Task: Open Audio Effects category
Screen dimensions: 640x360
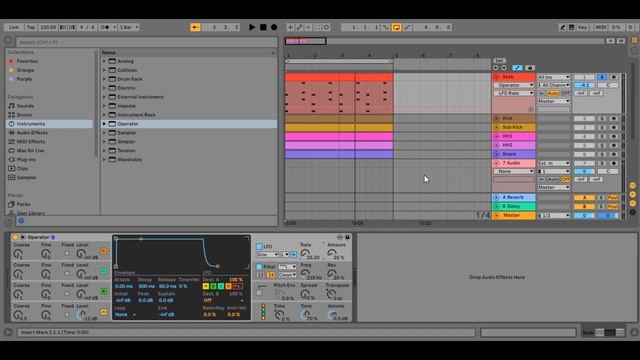Action: (32, 133)
